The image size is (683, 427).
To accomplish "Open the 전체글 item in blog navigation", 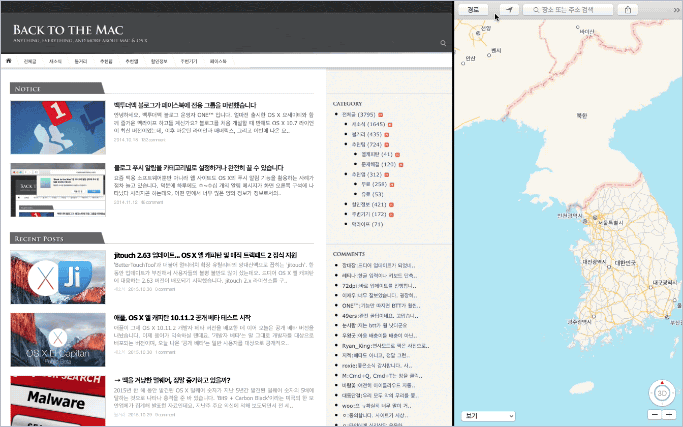I will [x=30, y=61].
